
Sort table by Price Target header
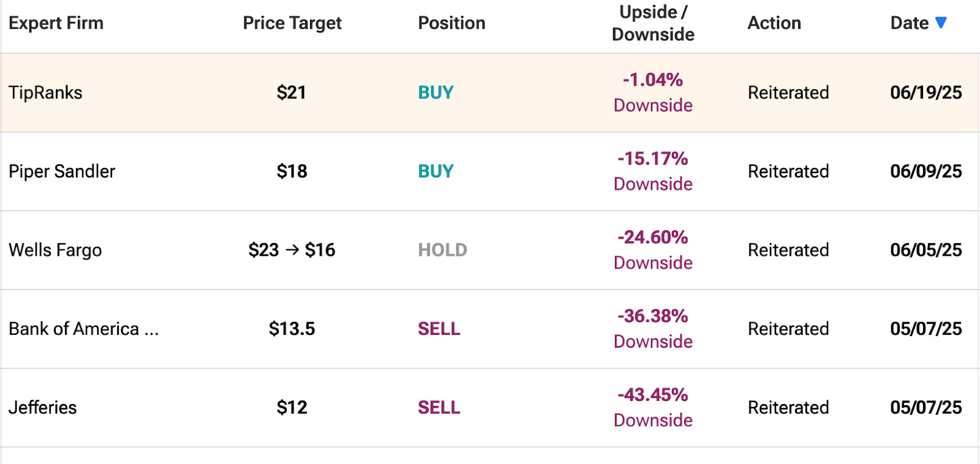[x=292, y=23]
